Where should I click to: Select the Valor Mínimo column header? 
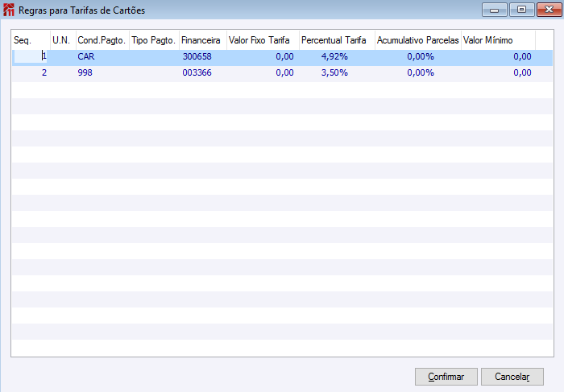pos(498,40)
